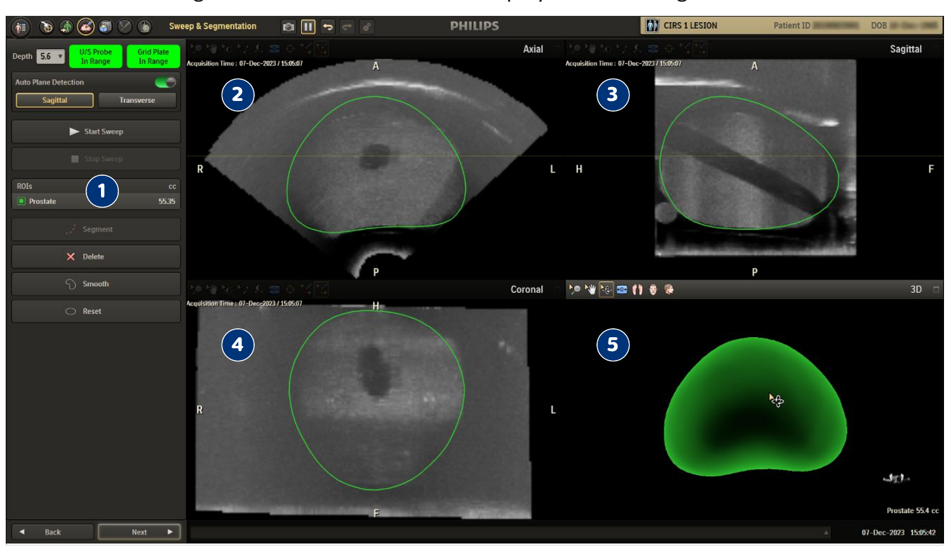Click the Start Sweep button
The image size is (951, 560).
coord(96,131)
